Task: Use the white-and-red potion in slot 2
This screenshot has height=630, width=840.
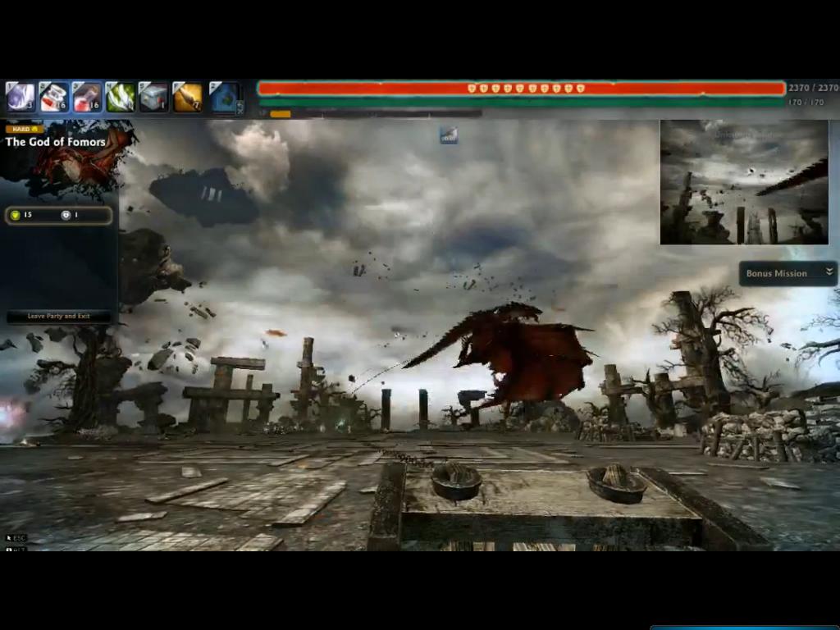Action: 53,97
